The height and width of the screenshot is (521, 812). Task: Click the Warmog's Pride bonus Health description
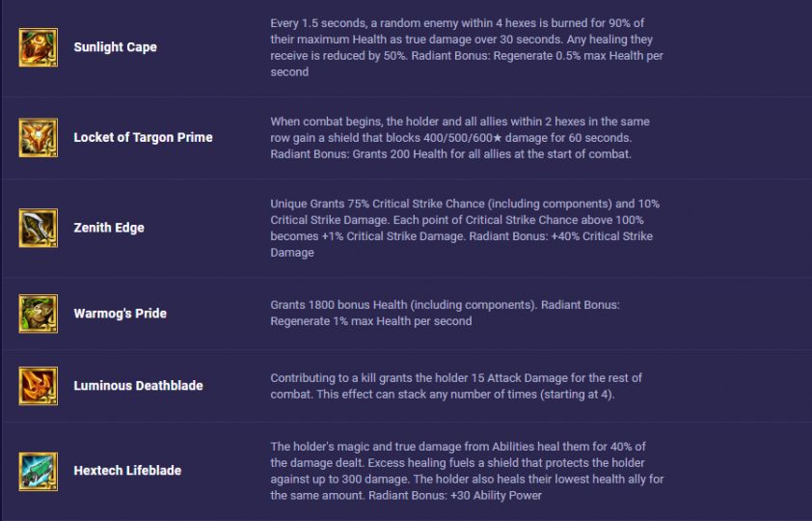coord(445,313)
